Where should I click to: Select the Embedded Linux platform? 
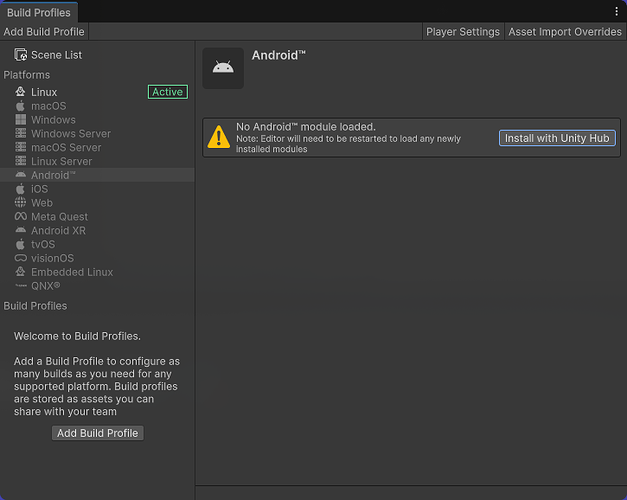pyautogui.click(x=71, y=272)
